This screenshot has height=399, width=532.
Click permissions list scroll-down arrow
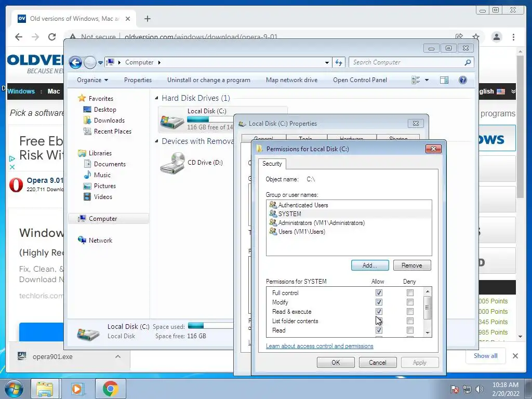pyautogui.click(x=428, y=333)
